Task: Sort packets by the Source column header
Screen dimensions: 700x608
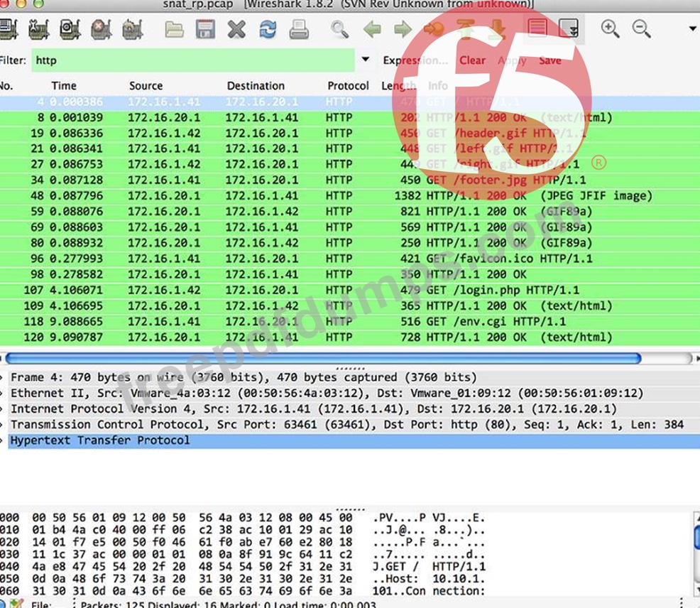Action: click(146, 85)
